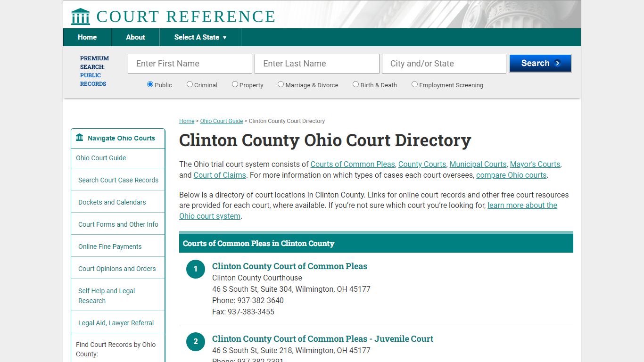Click the compare Ohio courts link
The height and width of the screenshot is (362, 644).
512,175
